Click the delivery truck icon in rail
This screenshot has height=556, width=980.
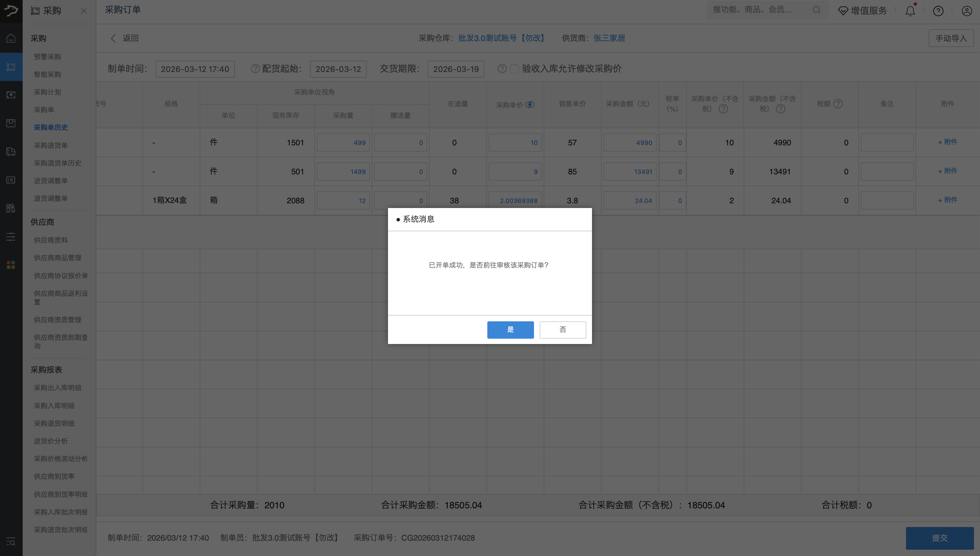click(11, 152)
